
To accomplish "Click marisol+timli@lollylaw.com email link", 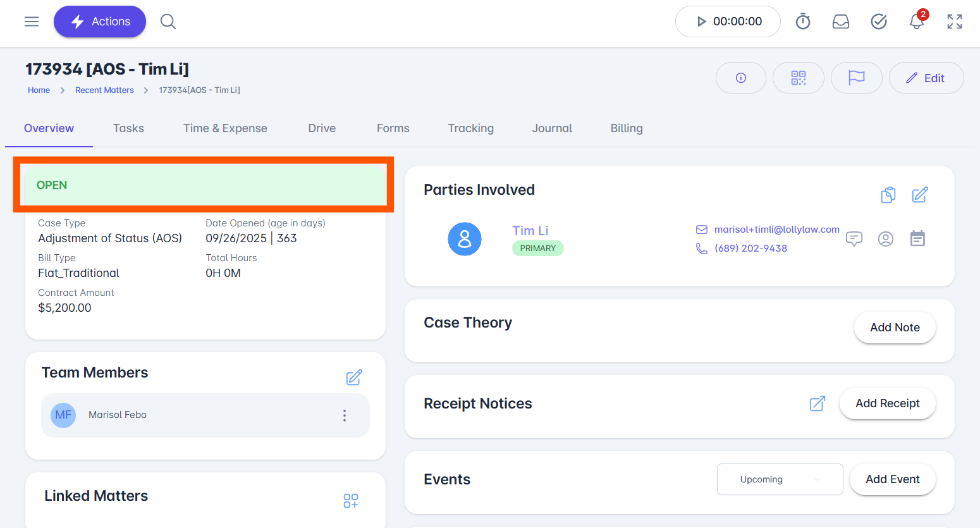I will [777, 230].
